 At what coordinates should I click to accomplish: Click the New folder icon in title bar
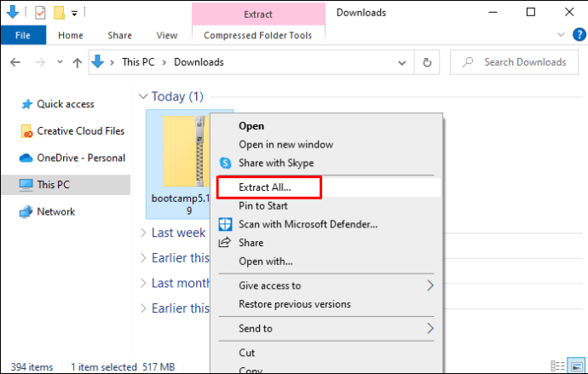coord(58,13)
